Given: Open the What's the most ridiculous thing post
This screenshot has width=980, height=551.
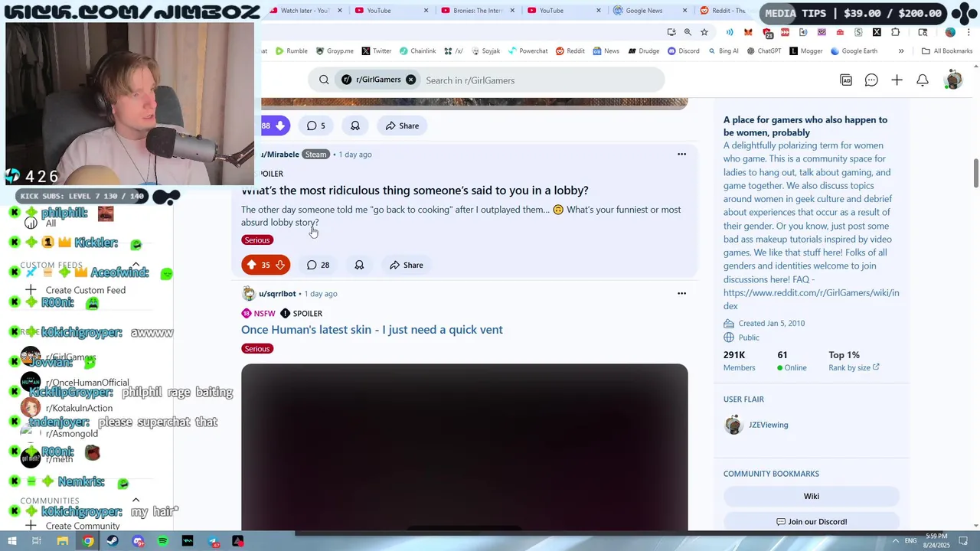Looking at the screenshot, I should (415, 191).
